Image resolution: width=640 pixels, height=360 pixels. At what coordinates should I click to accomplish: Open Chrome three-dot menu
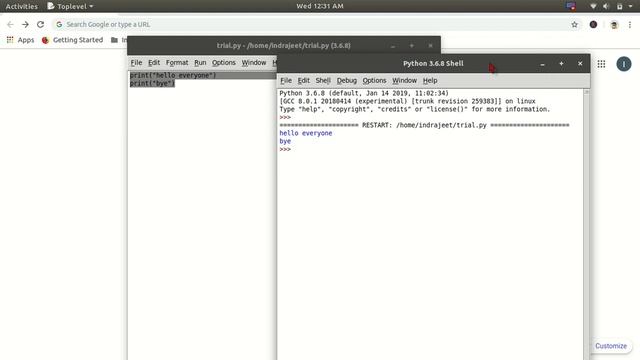point(630,24)
